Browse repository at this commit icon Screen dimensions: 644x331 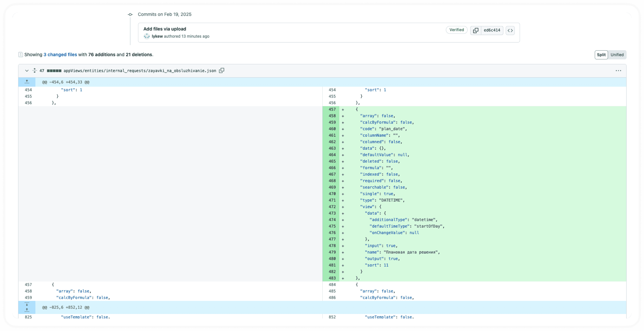point(510,30)
